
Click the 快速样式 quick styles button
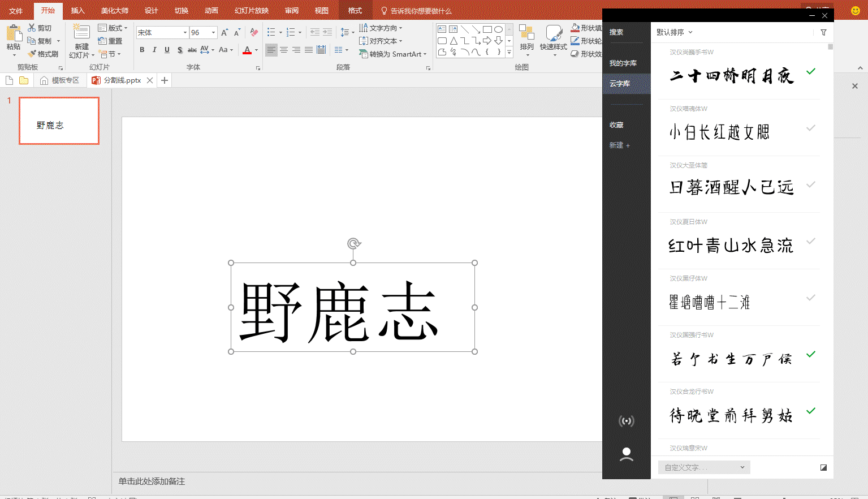(x=554, y=39)
